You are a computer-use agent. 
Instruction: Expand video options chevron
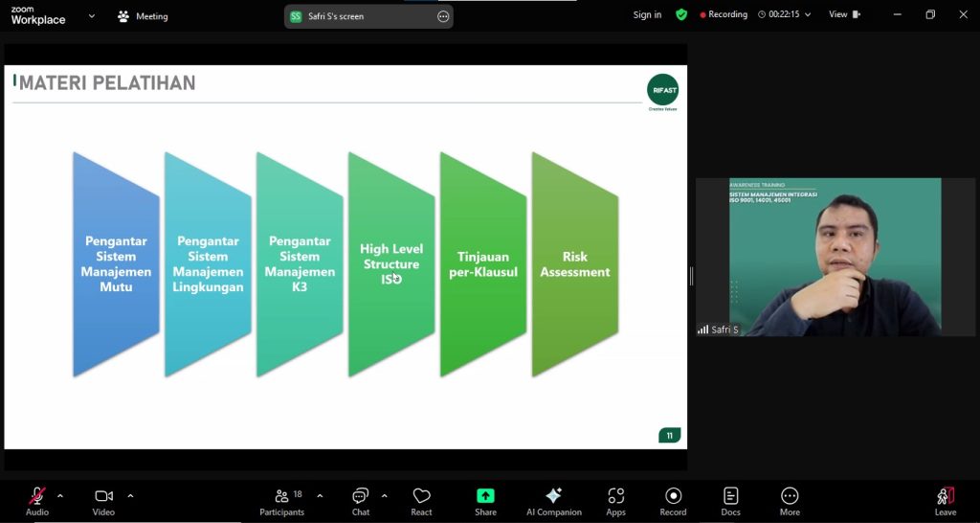tap(130, 496)
